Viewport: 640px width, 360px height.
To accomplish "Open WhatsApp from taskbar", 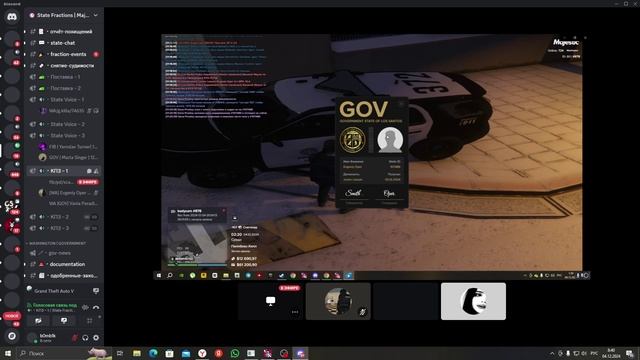I will click(235, 353).
